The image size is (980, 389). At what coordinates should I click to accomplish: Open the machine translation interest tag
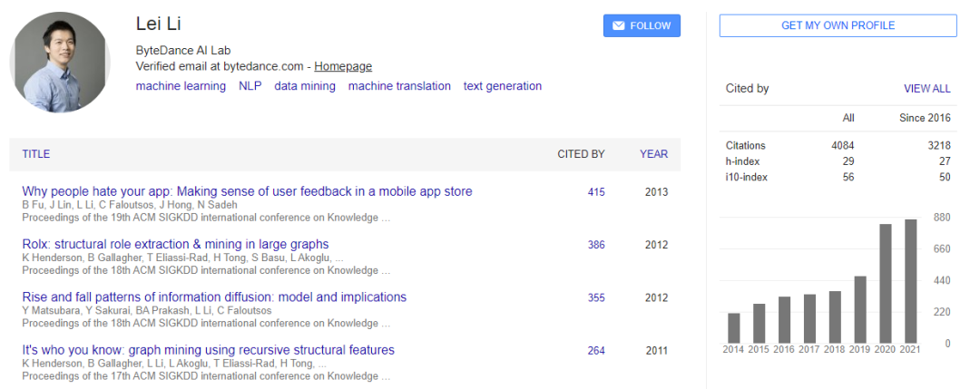click(399, 86)
